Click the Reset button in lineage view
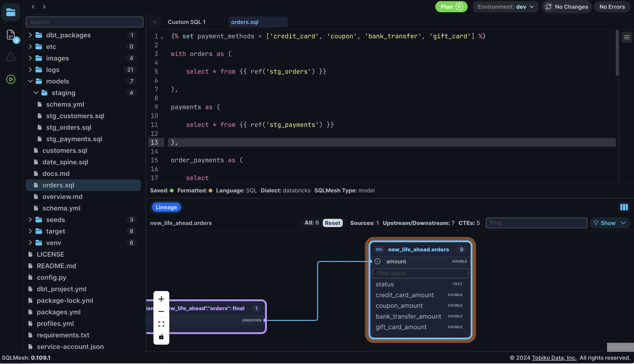The image size is (634, 364). pos(332,223)
